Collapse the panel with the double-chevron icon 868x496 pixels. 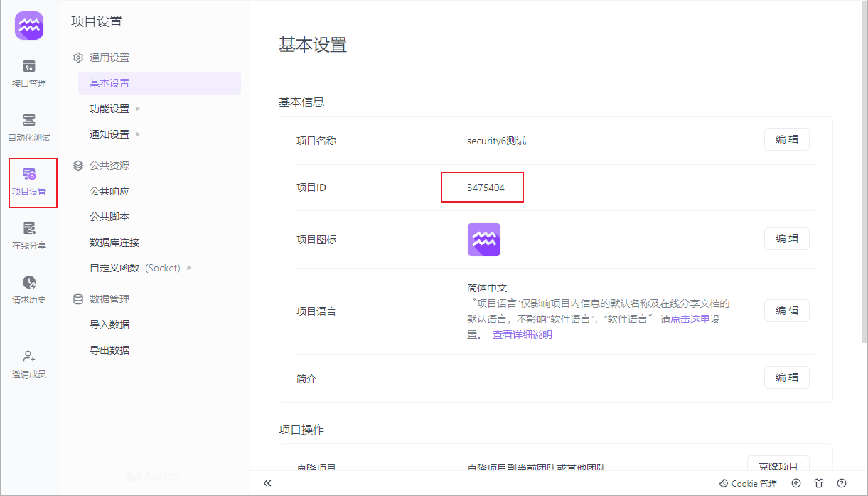point(267,483)
